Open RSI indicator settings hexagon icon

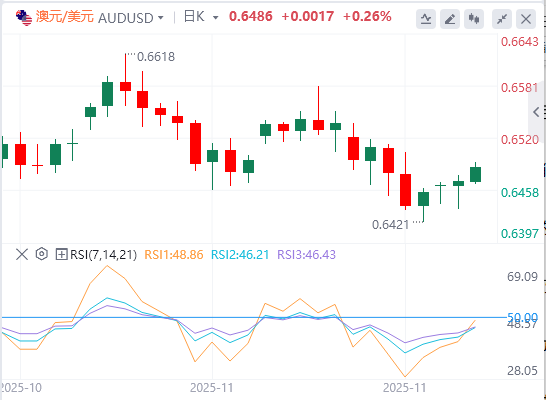(x=41, y=254)
